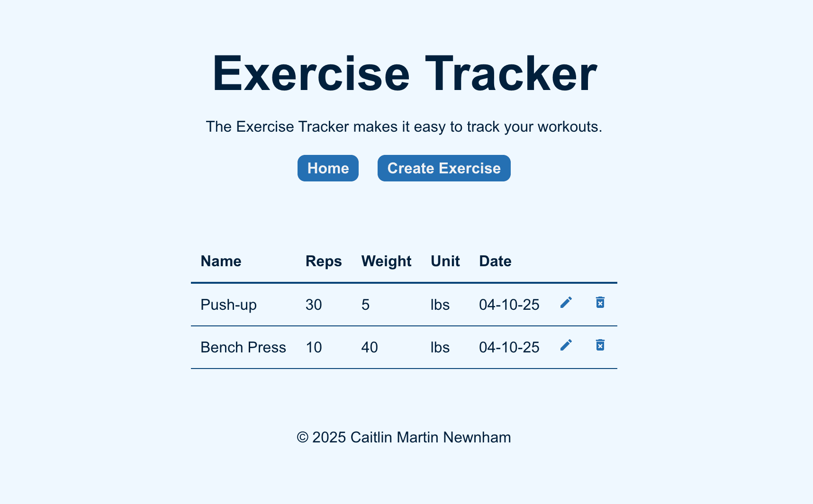The height and width of the screenshot is (504, 813).
Task: Navigate to Home
Action: [327, 168]
